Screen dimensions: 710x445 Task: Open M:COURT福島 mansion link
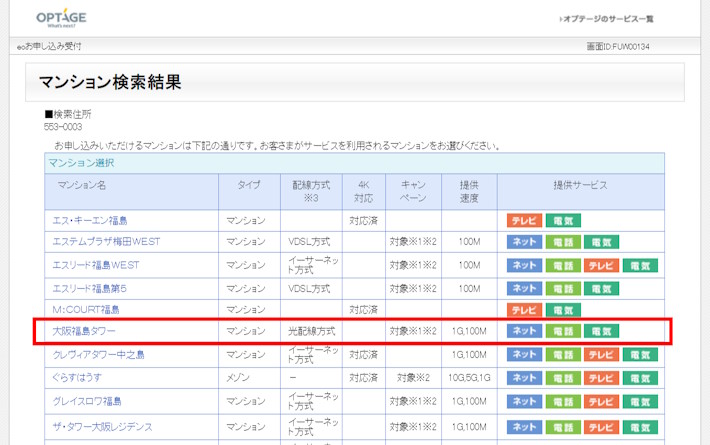click(86, 310)
